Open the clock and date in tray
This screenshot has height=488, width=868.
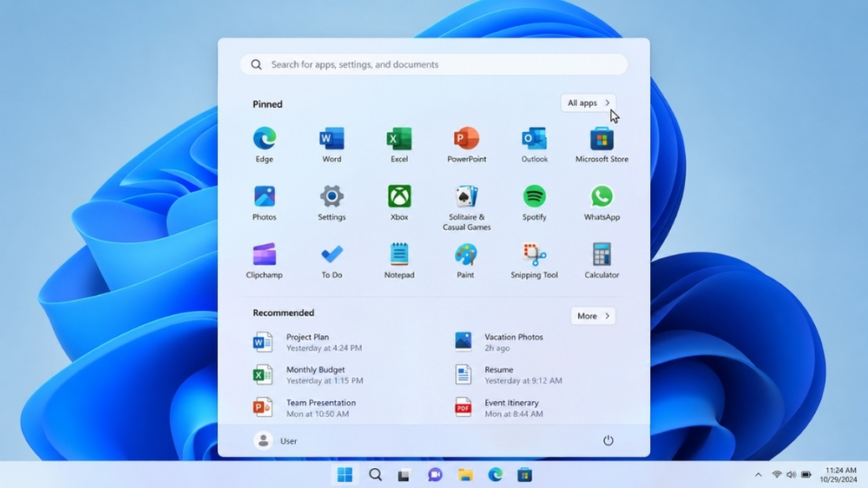tap(838, 475)
